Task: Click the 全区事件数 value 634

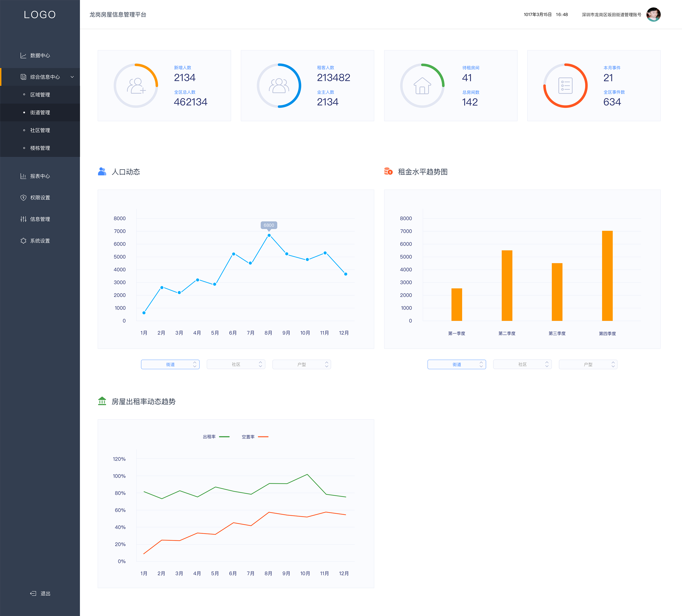Action: tap(612, 102)
